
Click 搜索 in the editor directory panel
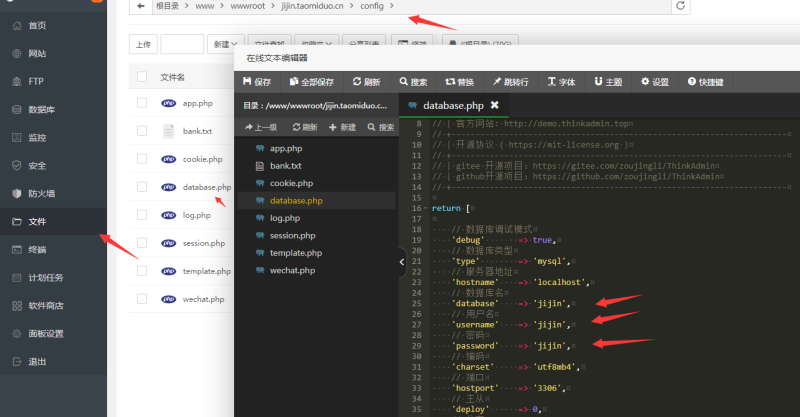[381, 127]
